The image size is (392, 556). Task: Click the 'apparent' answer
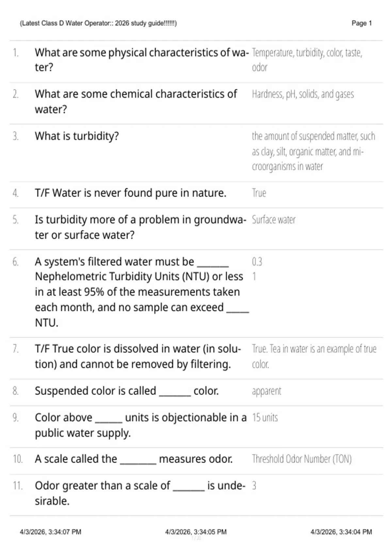click(267, 391)
